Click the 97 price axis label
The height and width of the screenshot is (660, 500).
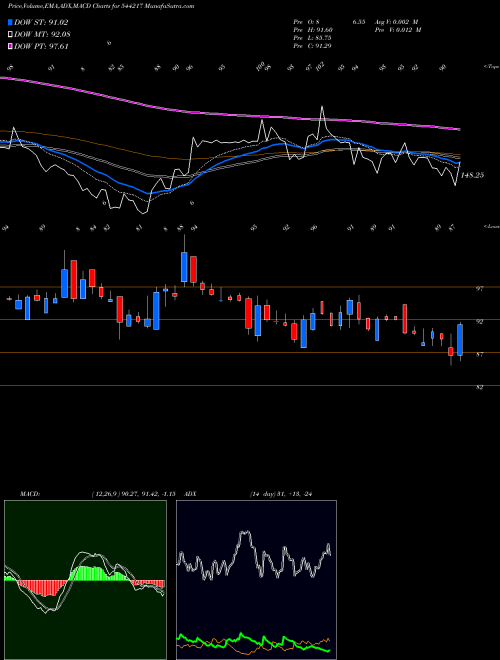click(x=479, y=289)
